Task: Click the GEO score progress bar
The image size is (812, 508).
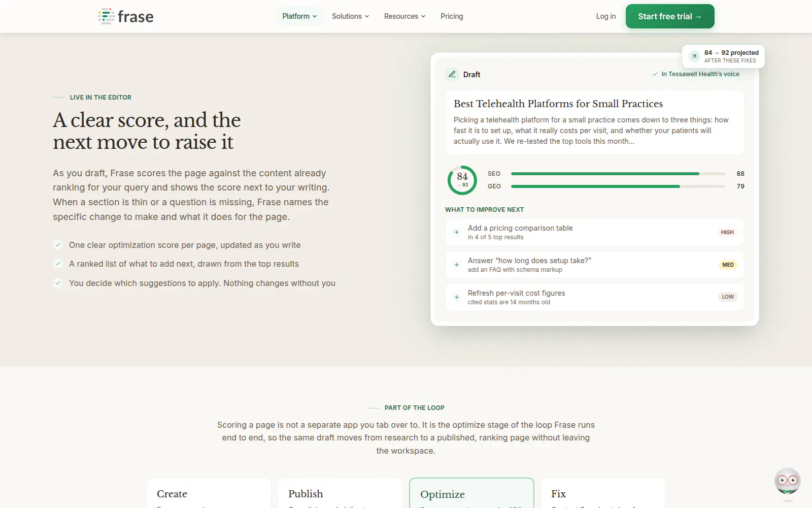Action: pos(618,186)
